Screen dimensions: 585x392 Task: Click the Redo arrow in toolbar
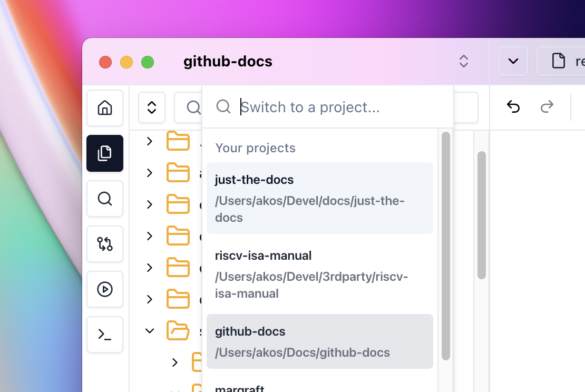pyautogui.click(x=547, y=107)
